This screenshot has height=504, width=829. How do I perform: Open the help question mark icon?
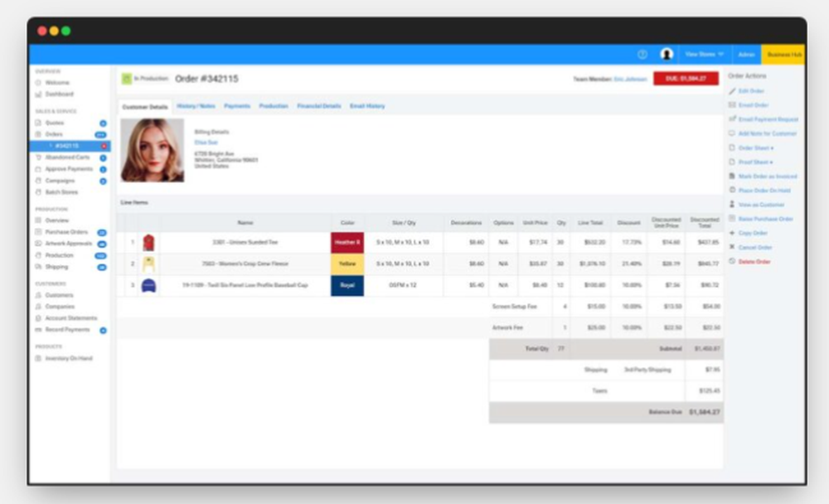click(642, 54)
